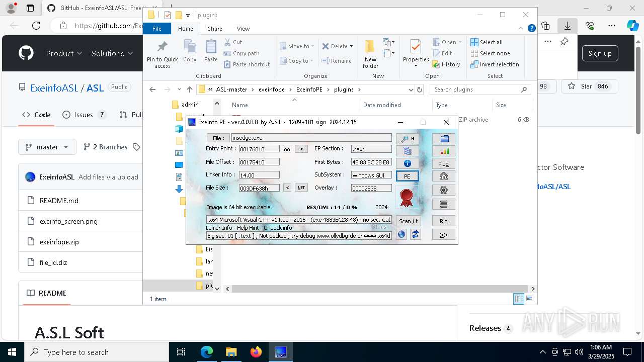Click the Rip button in Exeinfo PE

(444, 221)
